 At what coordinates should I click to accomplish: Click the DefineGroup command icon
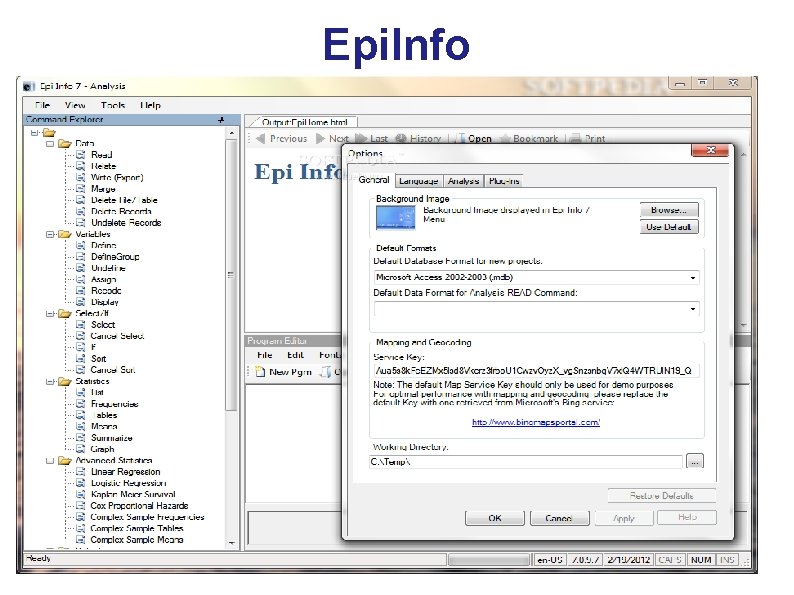[80, 257]
